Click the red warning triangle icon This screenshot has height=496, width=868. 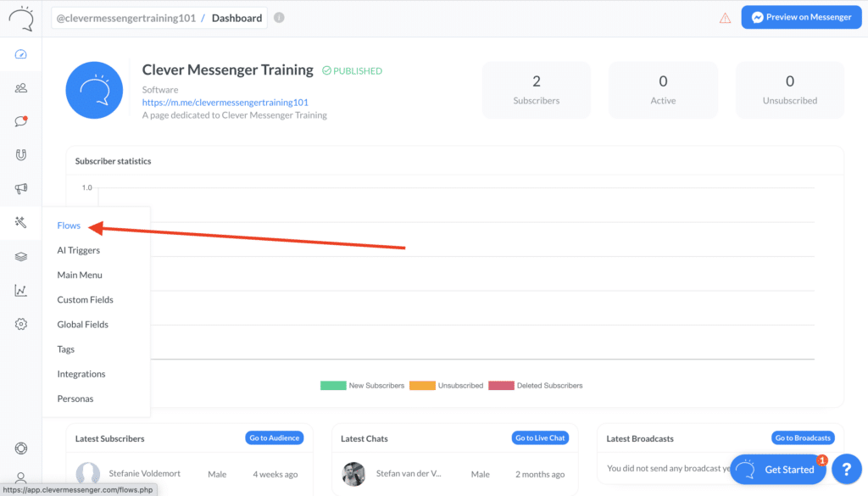pos(725,18)
